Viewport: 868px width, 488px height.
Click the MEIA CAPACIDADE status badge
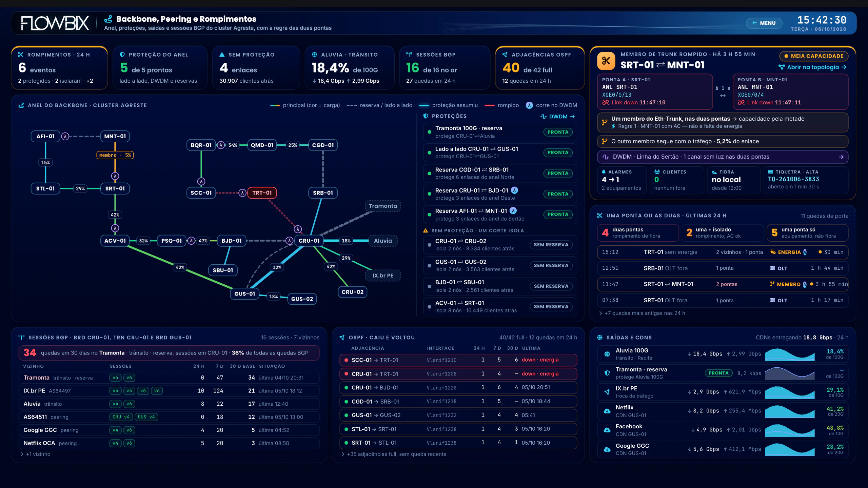(814, 56)
